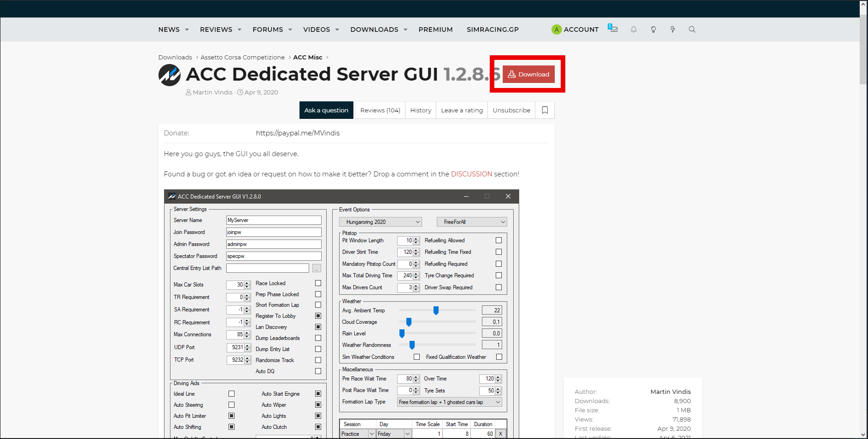Image resolution: width=868 pixels, height=439 pixels.
Task: Click the page scrollbar down arrow
Action: pos(863,434)
